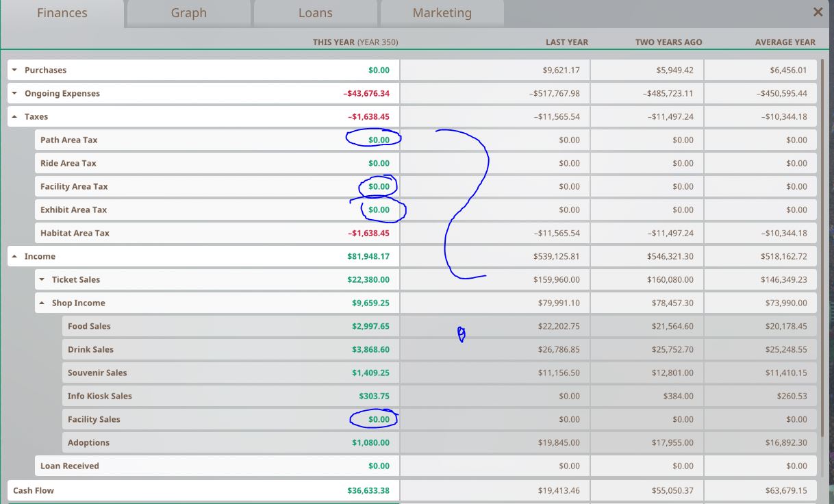This screenshot has width=834, height=504.
Task: Expand the Purchases row arrow
Action: [15, 70]
